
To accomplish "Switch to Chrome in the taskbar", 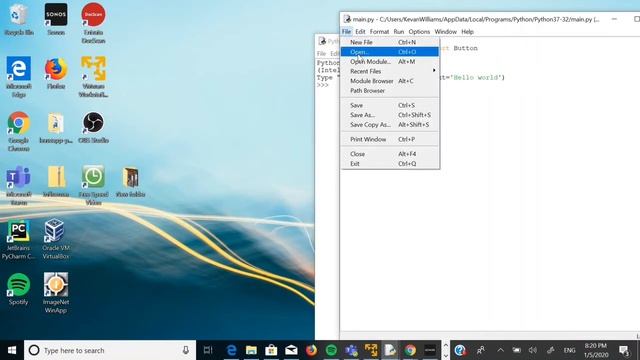I will coord(411,350).
